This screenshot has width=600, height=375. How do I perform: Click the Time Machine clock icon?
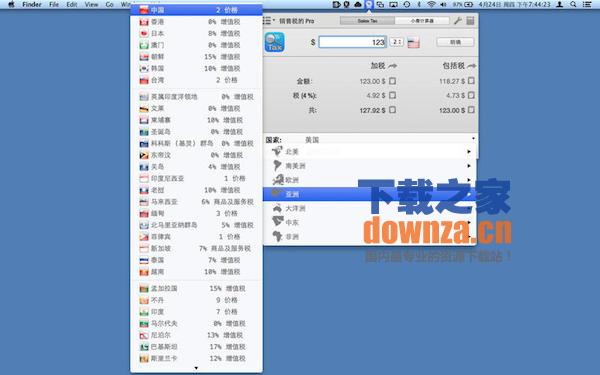pos(407,5)
